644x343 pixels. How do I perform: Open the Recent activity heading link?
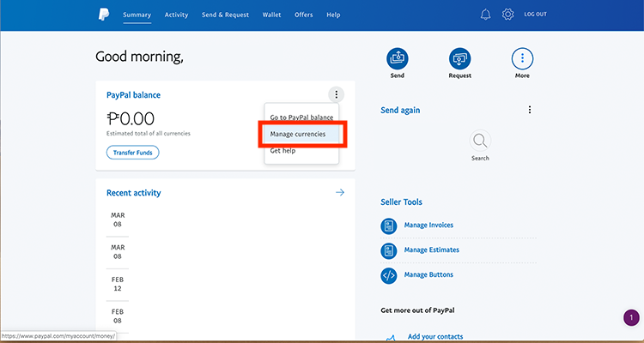(133, 193)
